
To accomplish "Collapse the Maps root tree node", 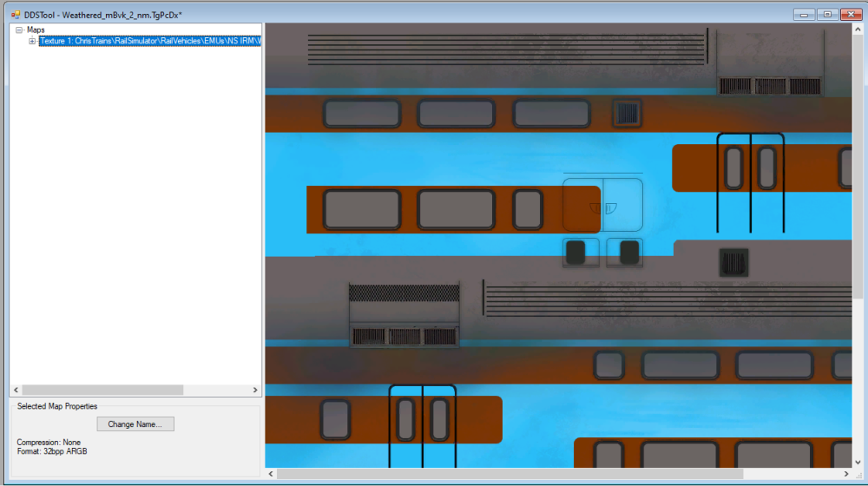I will pos(19,30).
